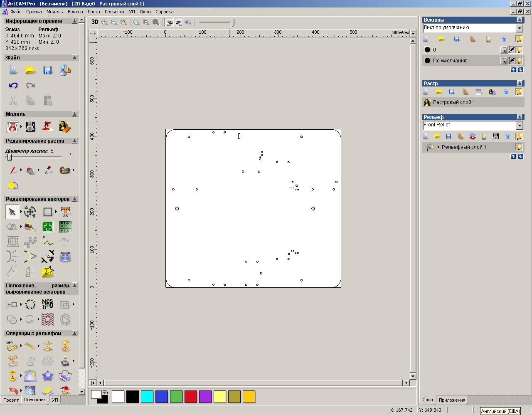
Task: Click the 3D view button
Action: click(95, 22)
